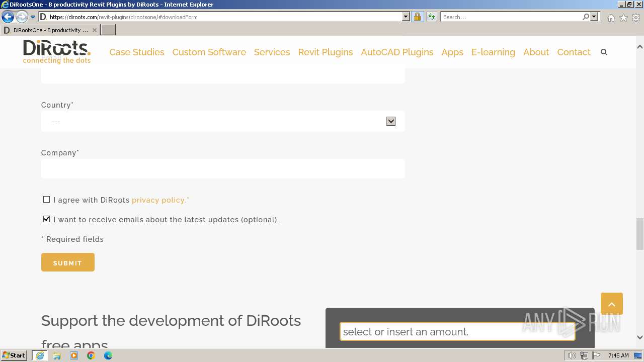This screenshot has height=362, width=644.
Task: Minimize the Internet Explorer window
Action: point(621,4)
